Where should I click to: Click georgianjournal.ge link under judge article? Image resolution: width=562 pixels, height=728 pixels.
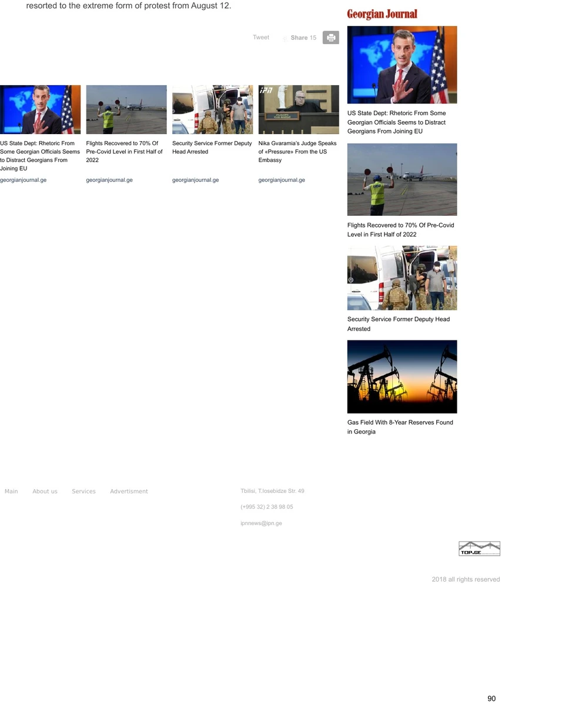click(282, 180)
